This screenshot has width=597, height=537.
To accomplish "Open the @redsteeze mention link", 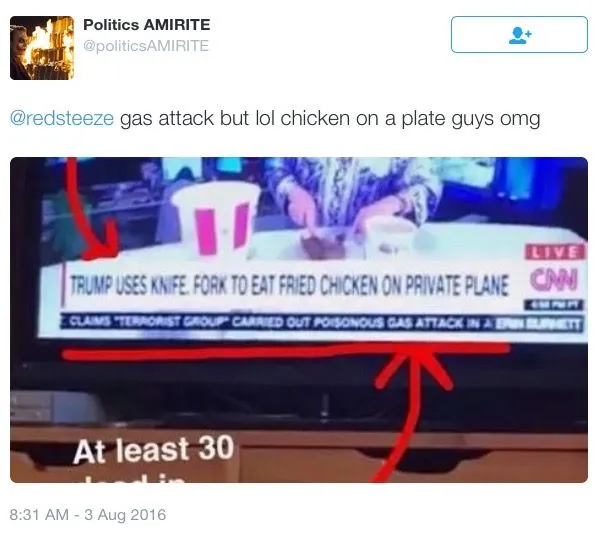I will click(62, 118).
